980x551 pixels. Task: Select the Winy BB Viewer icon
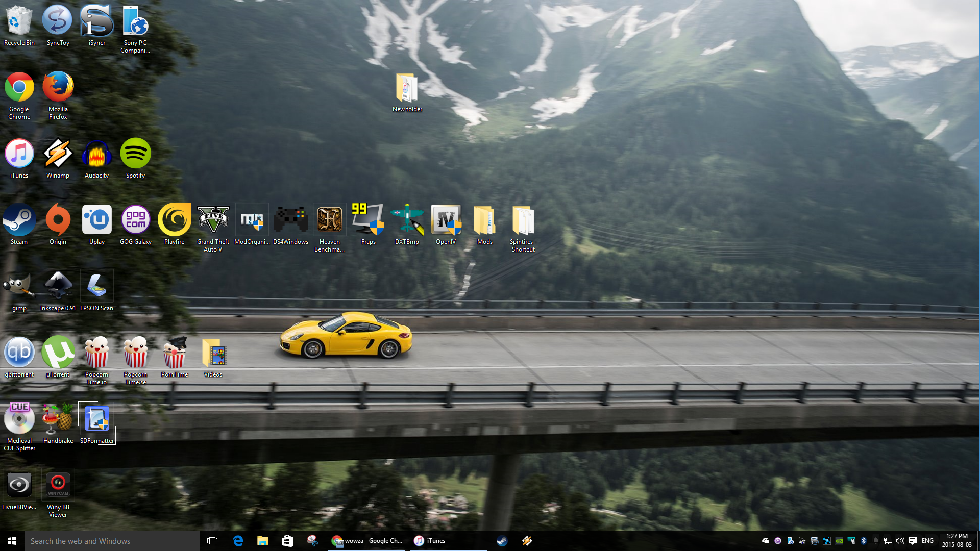pos(58,493)
